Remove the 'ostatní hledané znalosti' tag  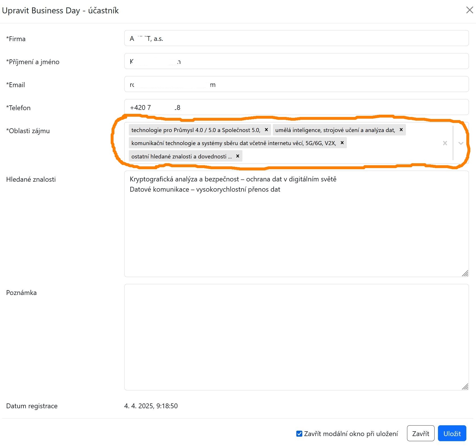click(238, 156)
